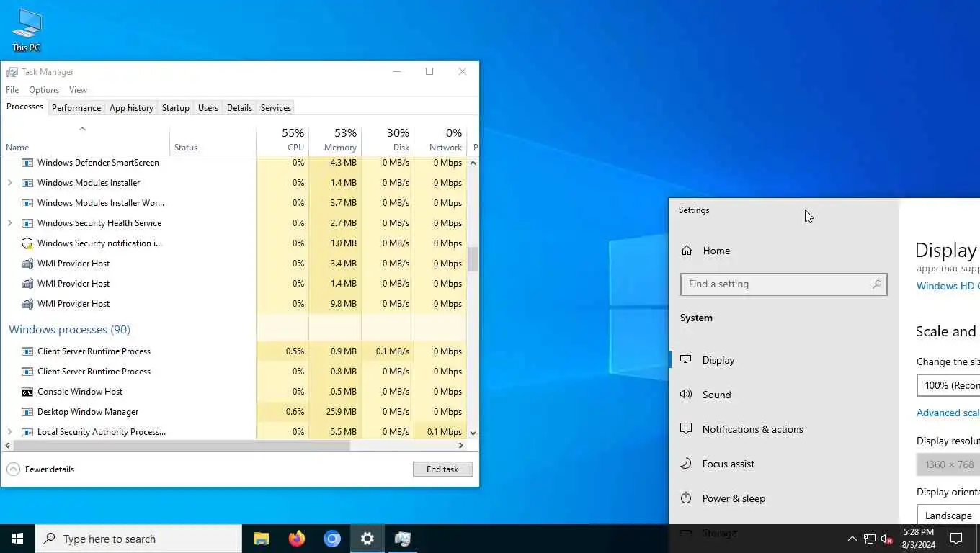980x553 pixels.
Task: Open the Display resolution 1360 × 768 dropdown
Action: tap(948, 464)
